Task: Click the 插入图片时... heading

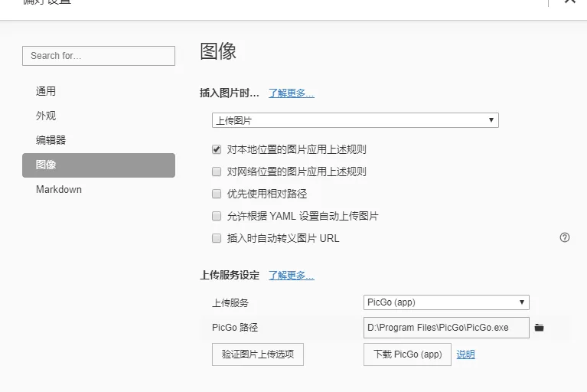Action: (x=230, y=93)
